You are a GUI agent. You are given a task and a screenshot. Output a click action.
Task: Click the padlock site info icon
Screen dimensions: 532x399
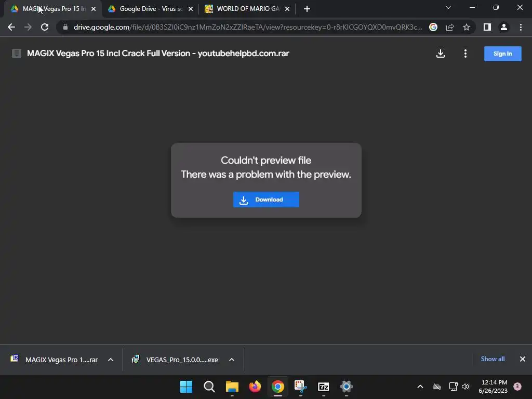pos(65,27)
